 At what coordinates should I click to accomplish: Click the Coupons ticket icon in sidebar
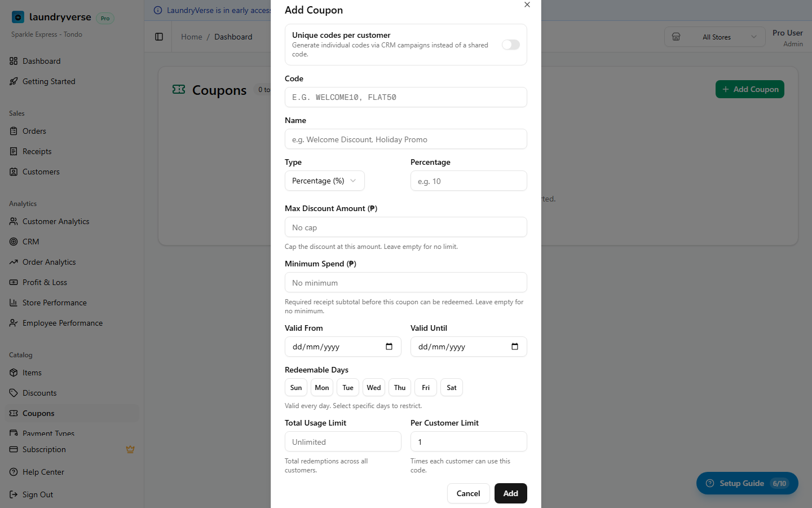click(x=14, y=413)
